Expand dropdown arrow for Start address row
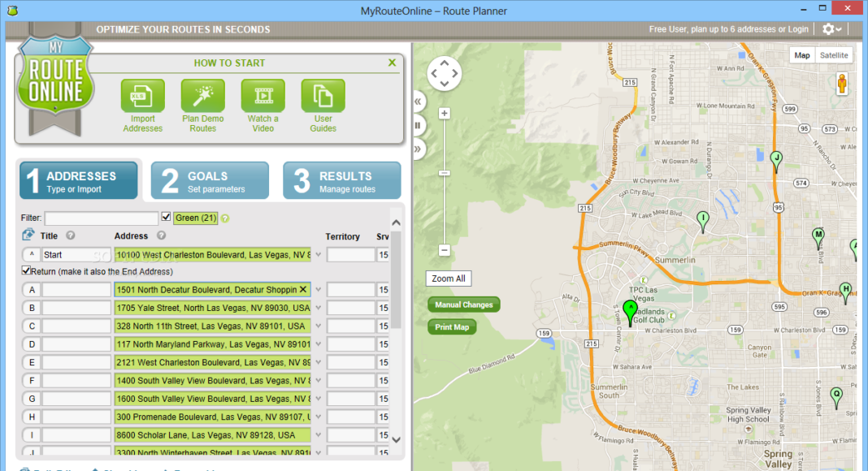This screenshot has height=471, width=868. click(x=319, y=255)
